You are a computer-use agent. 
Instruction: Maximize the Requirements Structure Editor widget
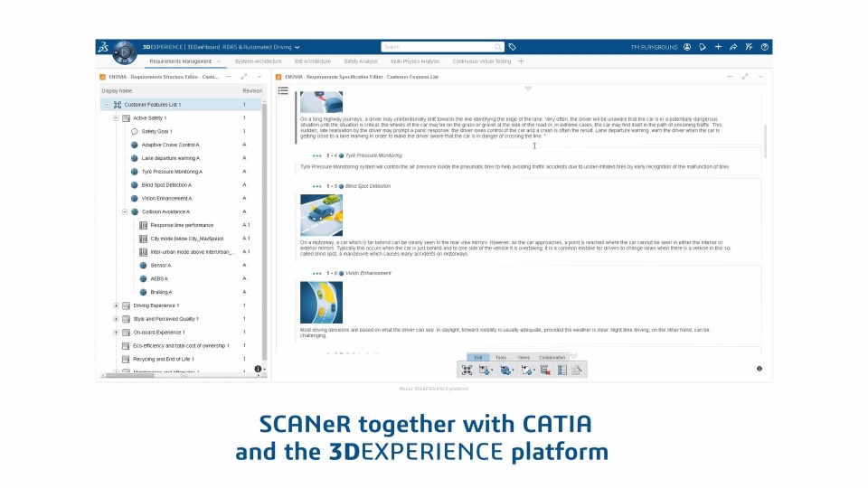244,77
